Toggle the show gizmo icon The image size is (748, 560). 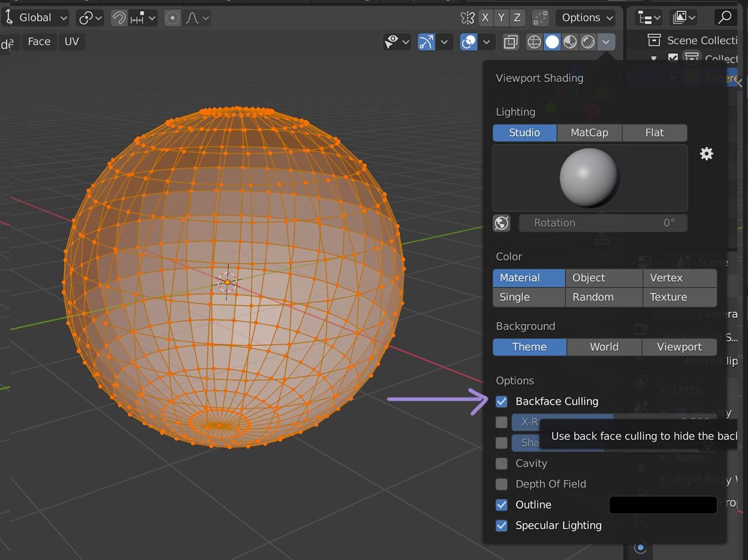pyautogui.click(x=426, y=42)
